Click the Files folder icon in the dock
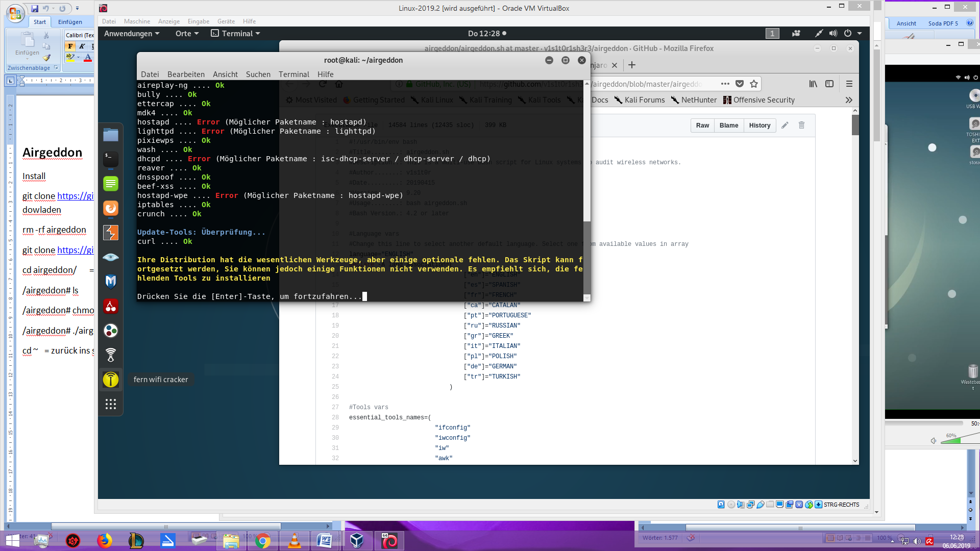 pyautogui.click(x=111, y=135)
